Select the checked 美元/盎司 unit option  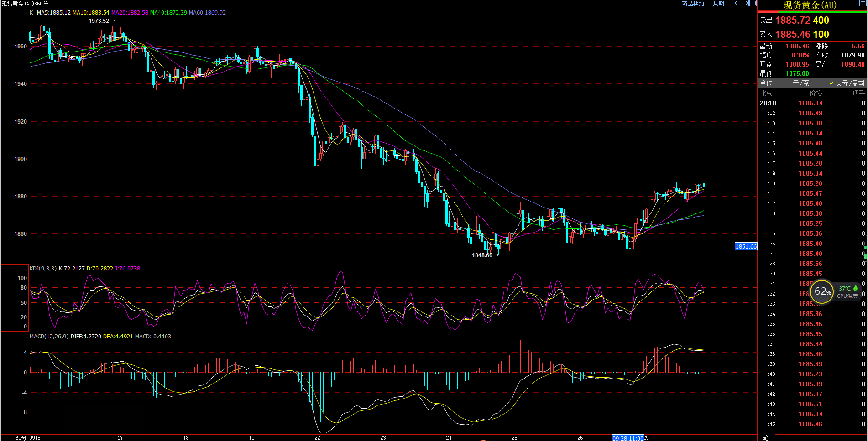(x=849, y=83)
